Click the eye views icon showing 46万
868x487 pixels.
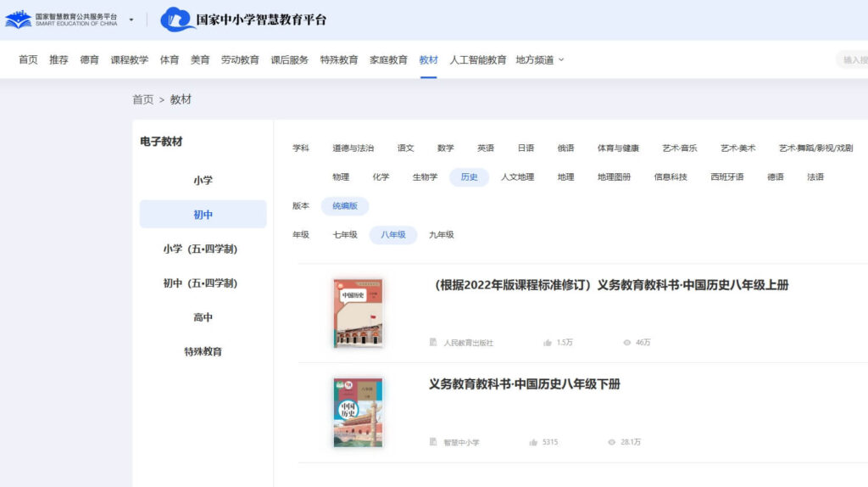[x=627, y=343]
